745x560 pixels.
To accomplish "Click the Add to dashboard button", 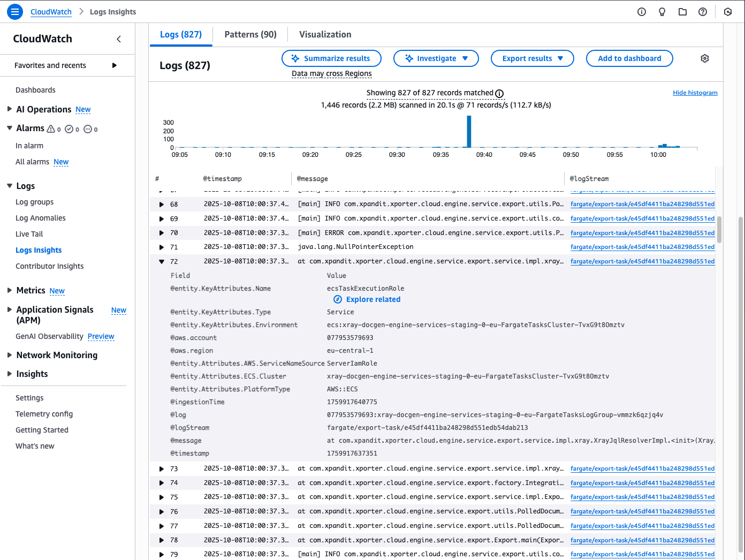I will [x=629, y=58].
